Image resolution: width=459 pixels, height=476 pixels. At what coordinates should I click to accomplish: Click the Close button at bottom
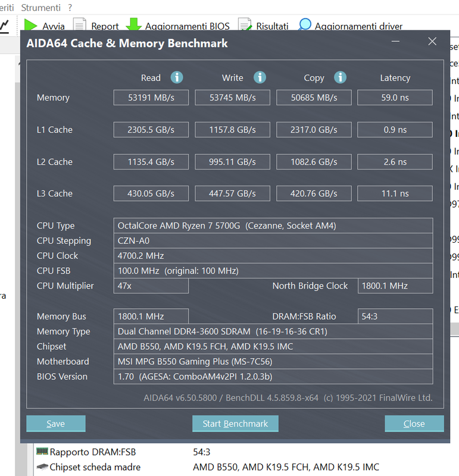(414, 424)
